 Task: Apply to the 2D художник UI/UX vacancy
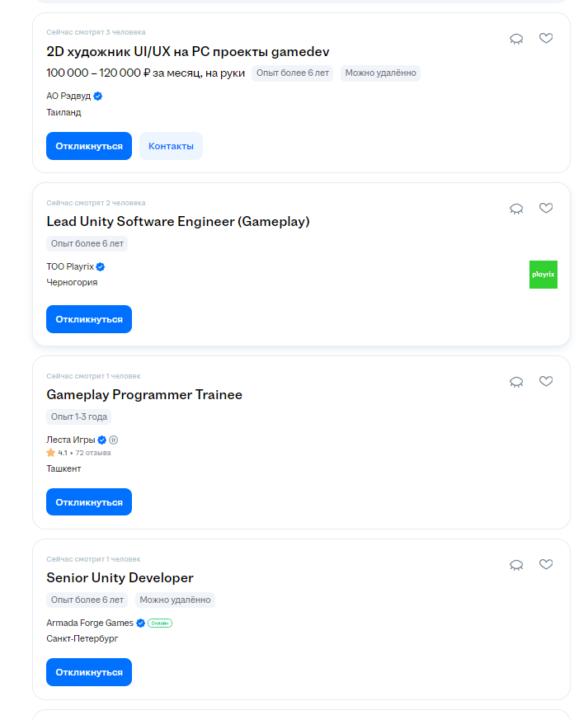point(89,146)
